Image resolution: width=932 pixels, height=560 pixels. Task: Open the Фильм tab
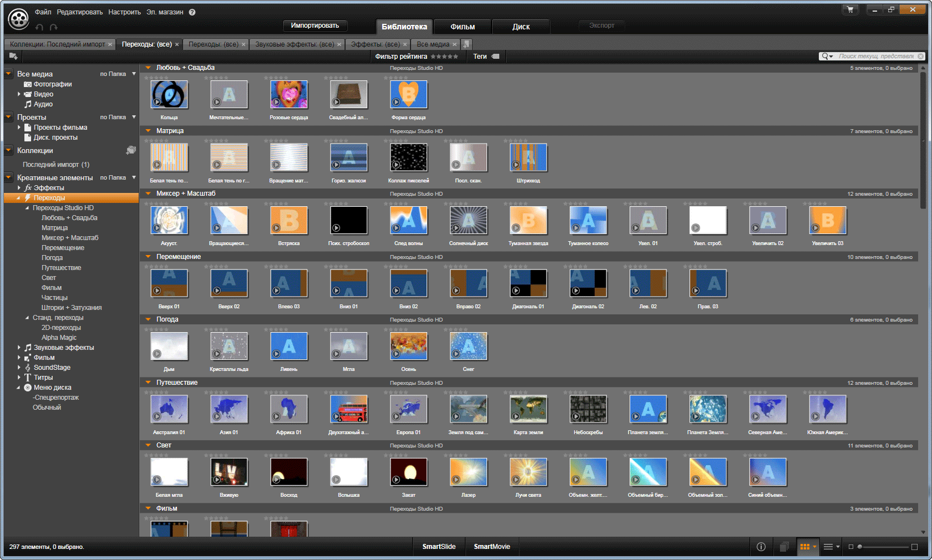pyautogui.click(x=462, y=27)
